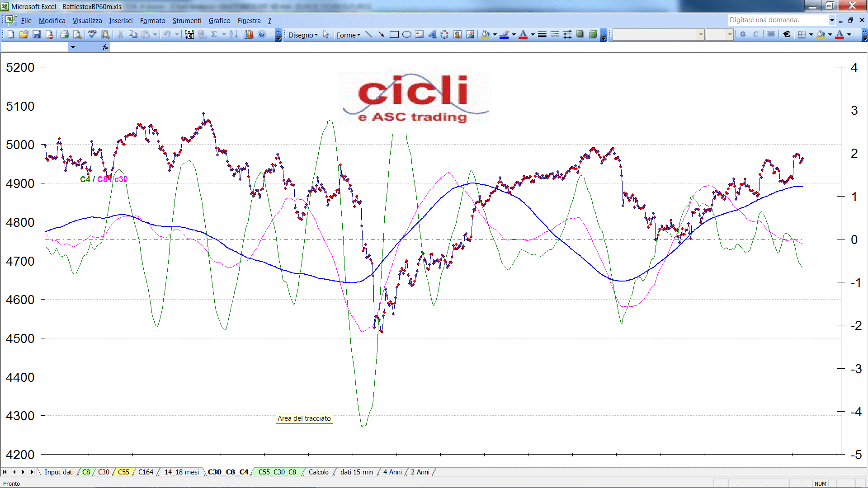Open the font size combo box
This screenshot has width=868, height=488.
[x=720, y=35]
